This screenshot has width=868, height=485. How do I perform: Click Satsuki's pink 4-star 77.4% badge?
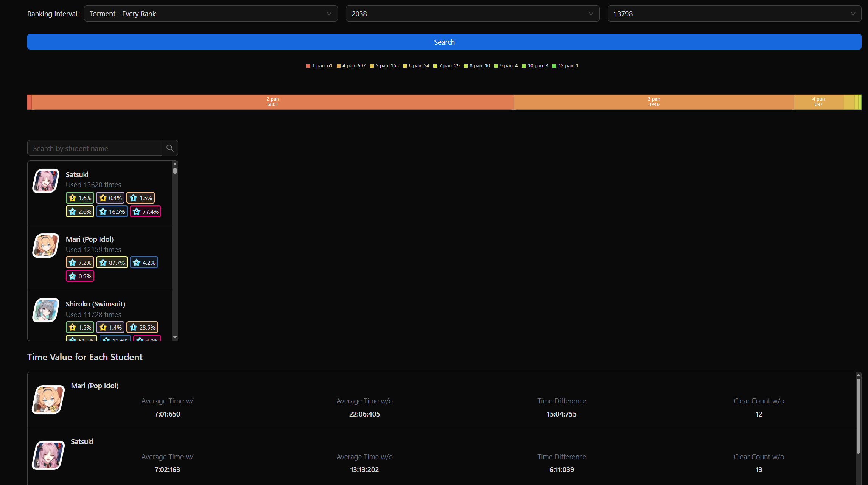click(x=146, y=211)
